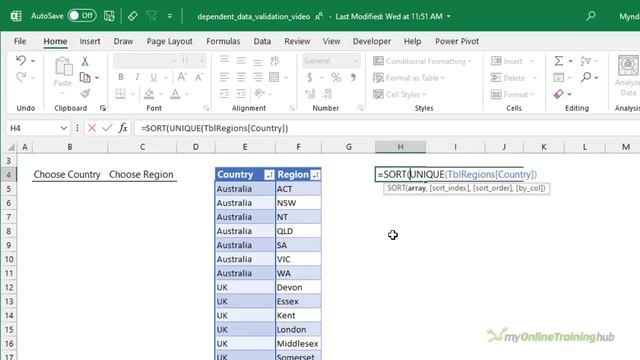Image resolution: width=640 pixels, height=360 pixels.
Task: Open the Region column filter button
Action: coord(316,175)
